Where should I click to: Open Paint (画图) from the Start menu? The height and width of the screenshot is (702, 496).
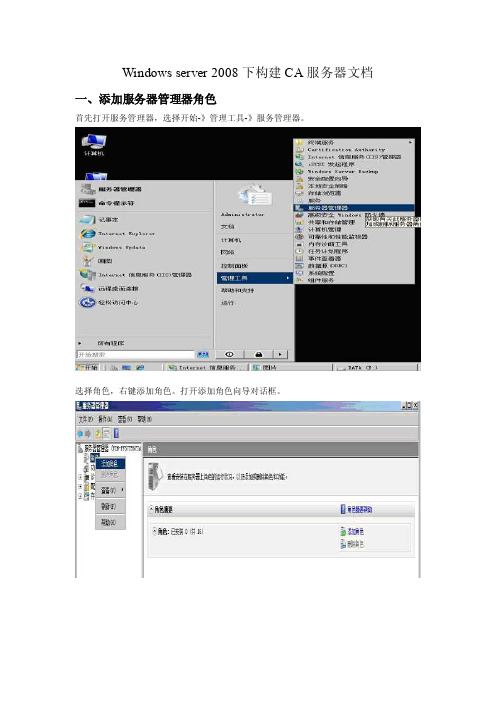97,261
